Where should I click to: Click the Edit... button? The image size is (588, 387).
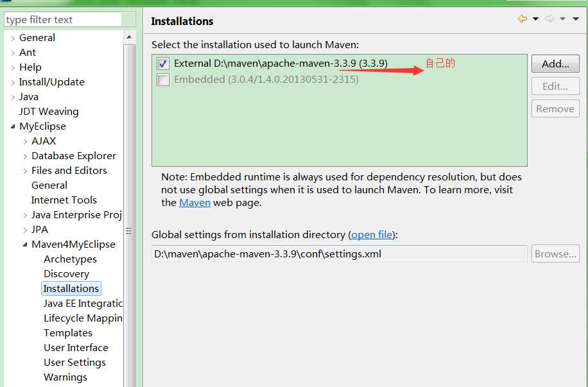(x=555, y=86)
